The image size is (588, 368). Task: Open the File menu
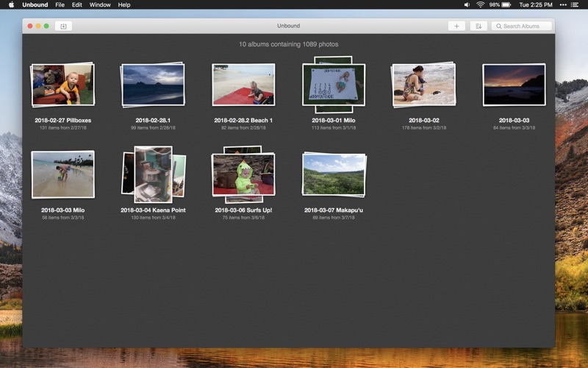click(x=60, y=4)
